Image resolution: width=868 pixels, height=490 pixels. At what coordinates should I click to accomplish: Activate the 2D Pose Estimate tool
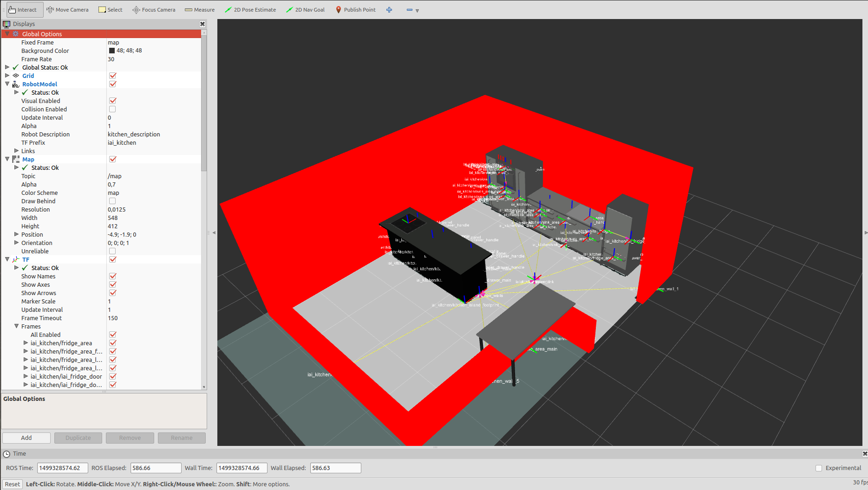coord(250,10)
